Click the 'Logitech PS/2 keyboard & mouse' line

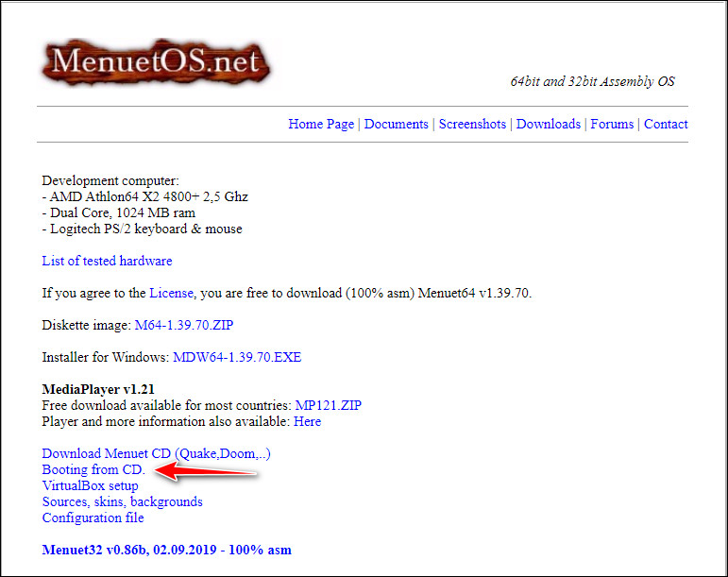pyautogui.click(x=142, y=229)
